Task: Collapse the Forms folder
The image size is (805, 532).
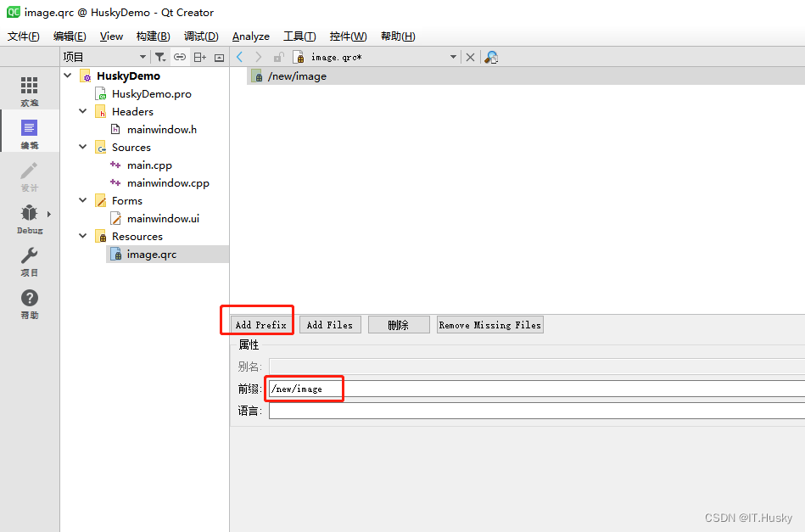Action: [x=82, y=200]
